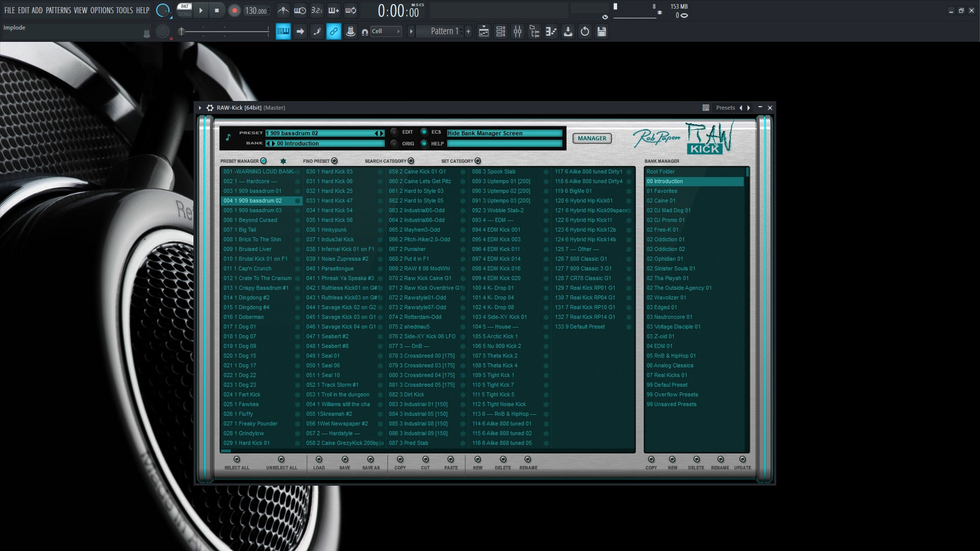Open the Channel Rack icon
The width and height of the screenshot is (980, 551).
[x=501, y=32]
